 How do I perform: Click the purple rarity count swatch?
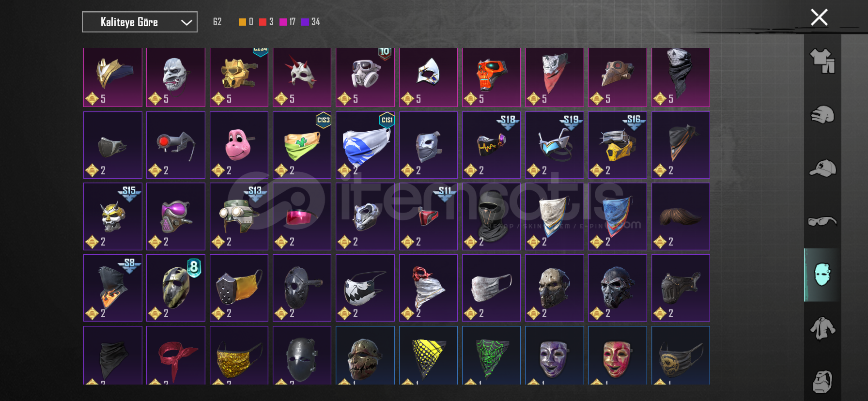tap(305, 22)
